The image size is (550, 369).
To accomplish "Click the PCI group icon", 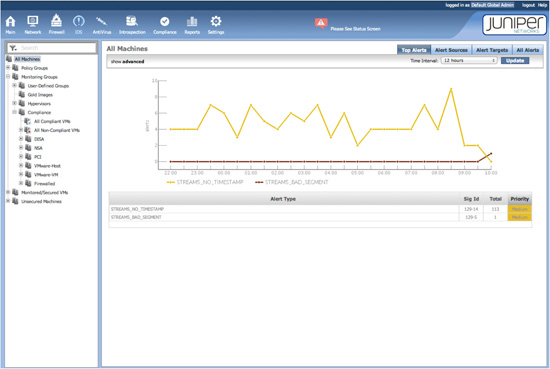I will pyautogui.click(x=28, y=157).
